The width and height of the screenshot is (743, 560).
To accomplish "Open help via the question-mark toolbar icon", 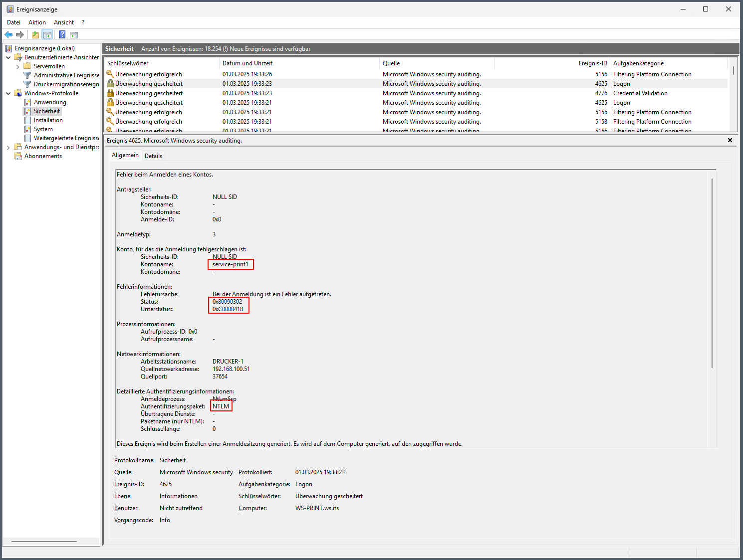I will (62, 34).
